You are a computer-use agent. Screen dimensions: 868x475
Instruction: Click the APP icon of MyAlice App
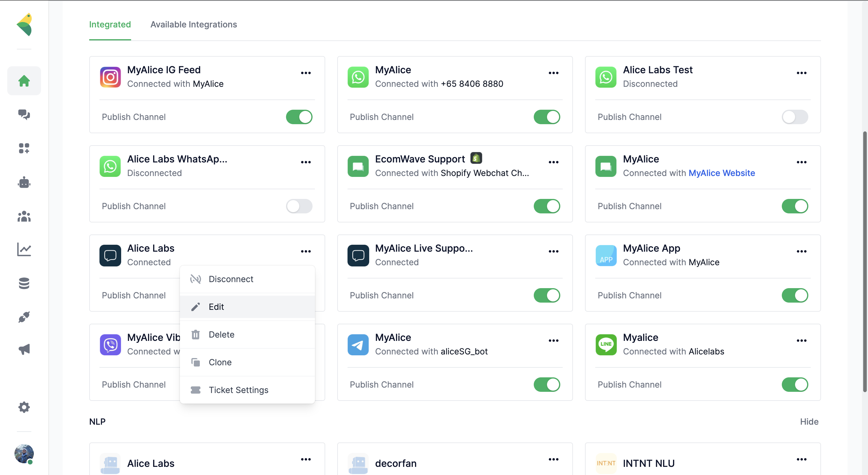606,256
